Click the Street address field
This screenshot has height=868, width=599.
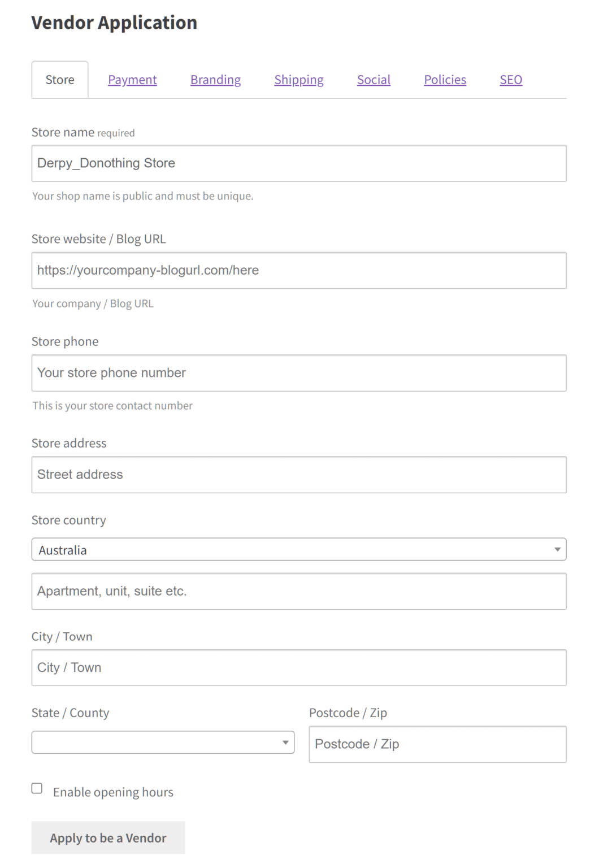click(299, 475)
